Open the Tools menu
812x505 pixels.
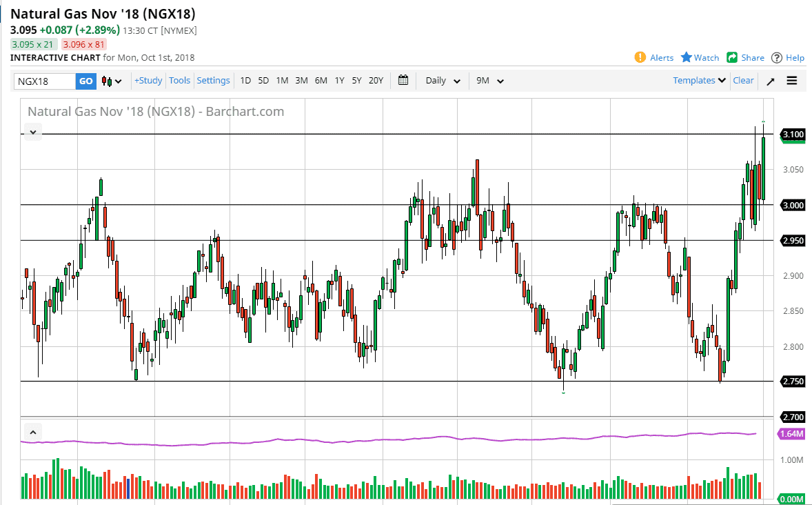pos(179,80)
